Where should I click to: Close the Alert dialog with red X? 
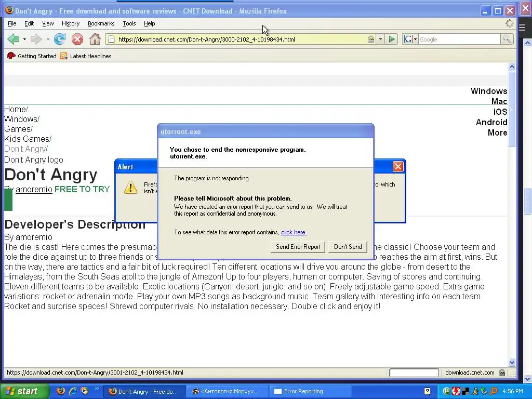click(398, 167)
